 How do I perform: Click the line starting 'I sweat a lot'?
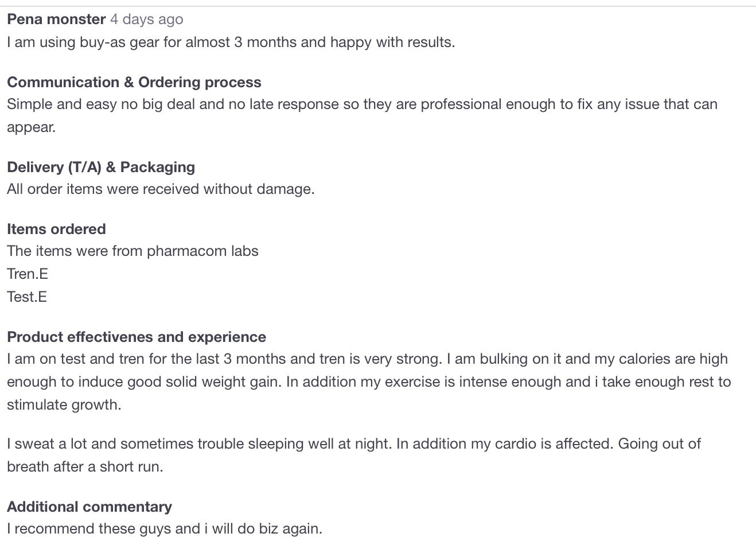pyautogui.click(x=353, y=444)
